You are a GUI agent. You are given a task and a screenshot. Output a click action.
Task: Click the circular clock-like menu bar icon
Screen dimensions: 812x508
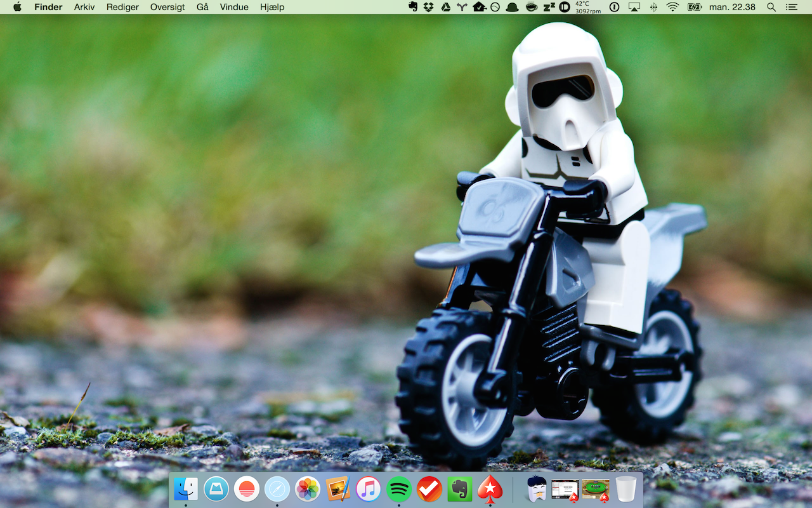495,7
